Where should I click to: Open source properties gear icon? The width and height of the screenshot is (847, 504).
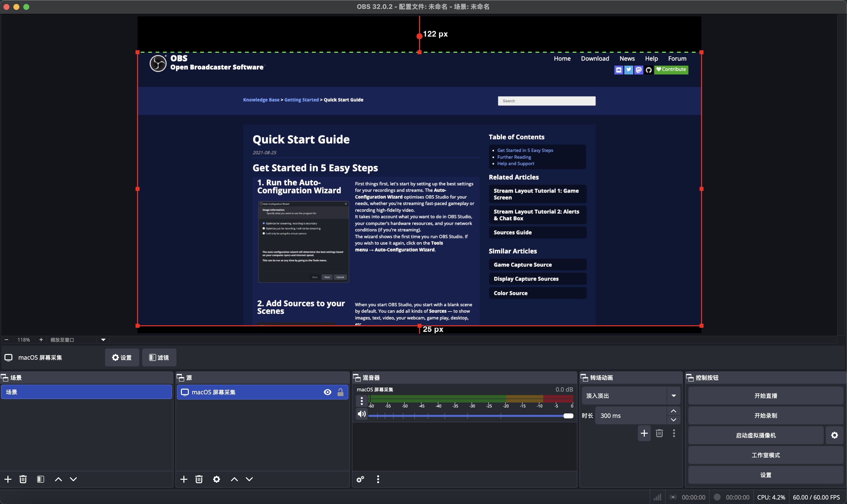(x=217, y=479)
